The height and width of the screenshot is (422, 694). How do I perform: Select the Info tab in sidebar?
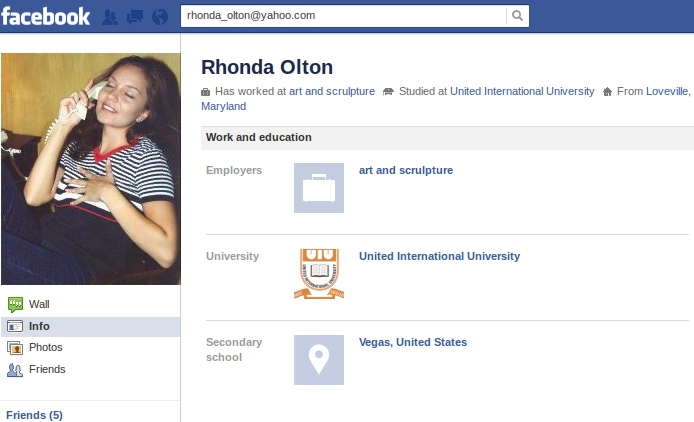(90, 326)
